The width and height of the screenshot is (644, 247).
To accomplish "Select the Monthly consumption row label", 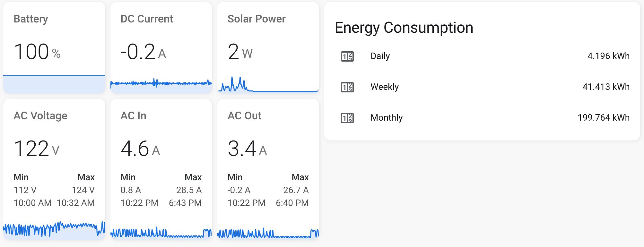I will pyautogui.click(x=387, y=117).
